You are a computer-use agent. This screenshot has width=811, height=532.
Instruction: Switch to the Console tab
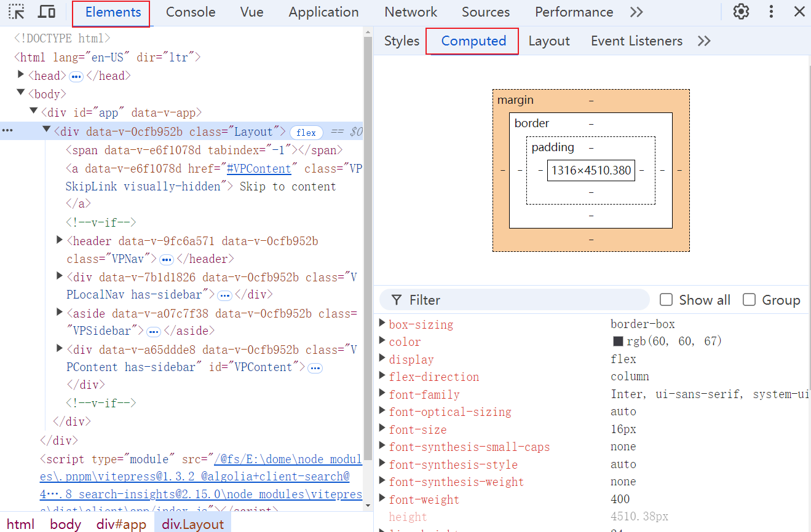pyautogui.click(x=191, y=12)
